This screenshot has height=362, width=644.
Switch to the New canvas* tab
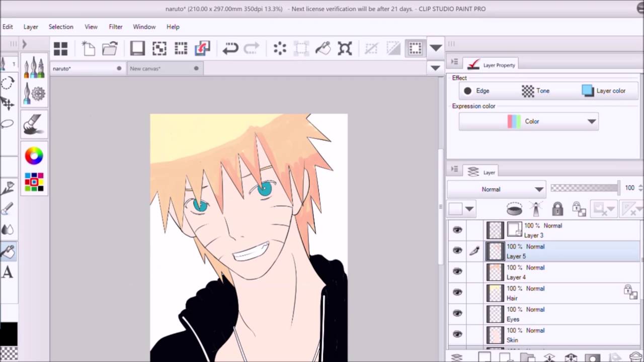tap(164, 68)
